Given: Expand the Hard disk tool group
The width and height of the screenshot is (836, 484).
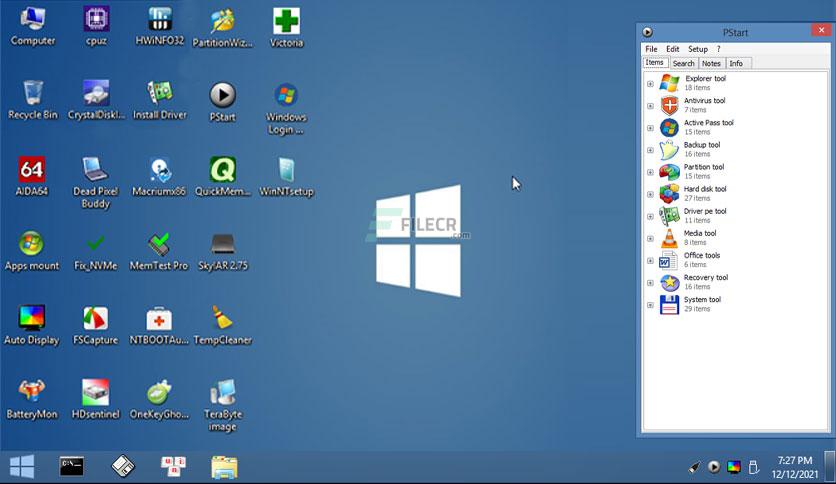Looking at the screenshot, I should pyautogui.click(x=650, y=195).
